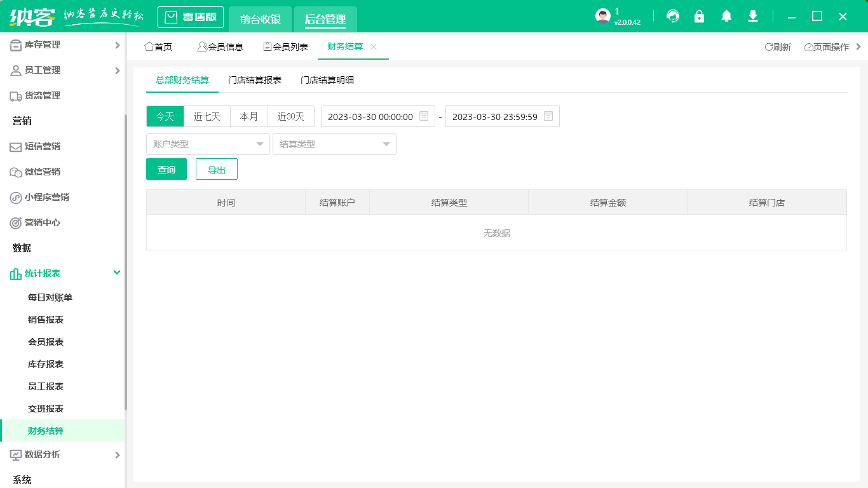Image resolution: width=868 pixels, height=488 pixels.
Task: Click the download client icon
Action: [753, 16]
